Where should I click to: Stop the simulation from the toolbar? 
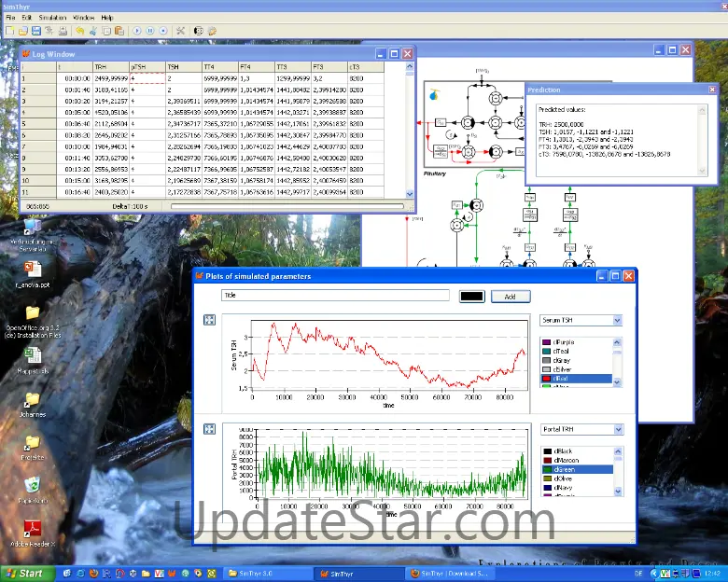point(163,31)
